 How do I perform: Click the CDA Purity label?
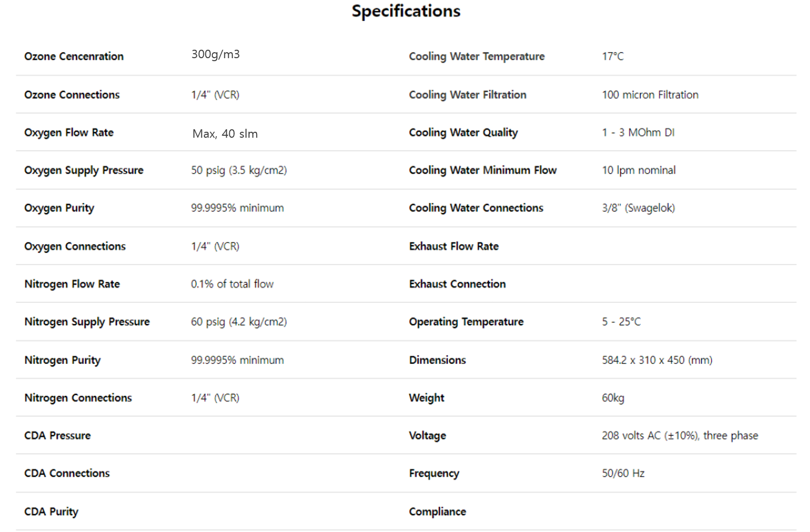tap(51, 512)
